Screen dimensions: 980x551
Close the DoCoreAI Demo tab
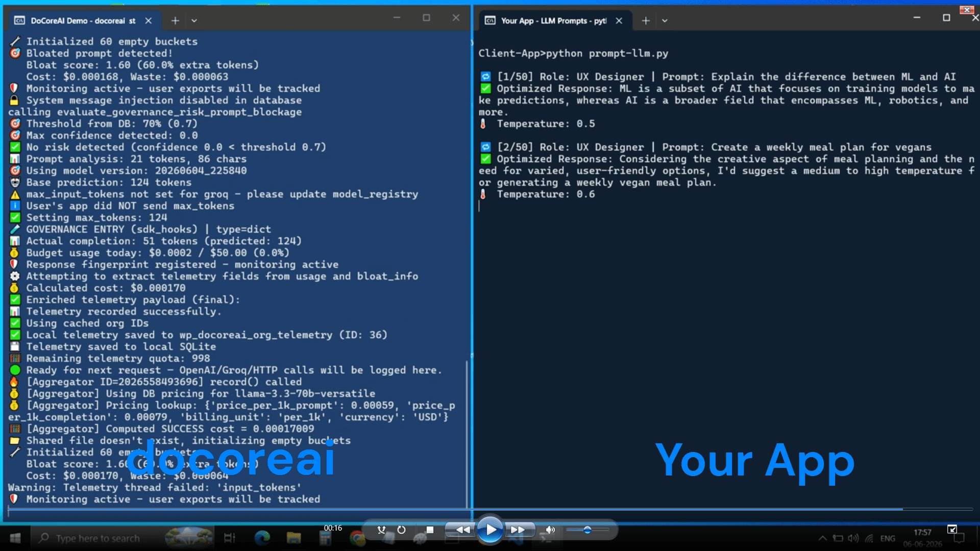pyautogui.click(x=148, y=20)
